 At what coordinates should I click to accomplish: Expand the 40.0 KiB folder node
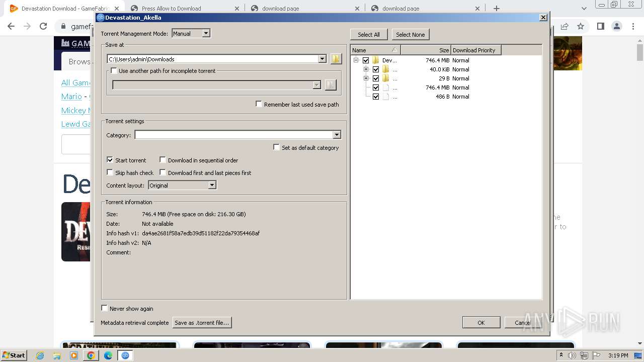pos(366,69)
